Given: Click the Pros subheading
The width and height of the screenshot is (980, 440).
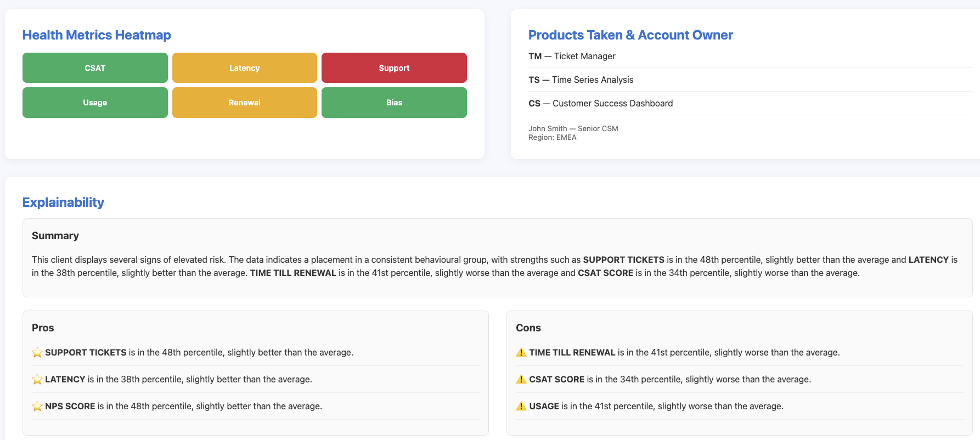Looking at the screenshot, I should (43, 328).
